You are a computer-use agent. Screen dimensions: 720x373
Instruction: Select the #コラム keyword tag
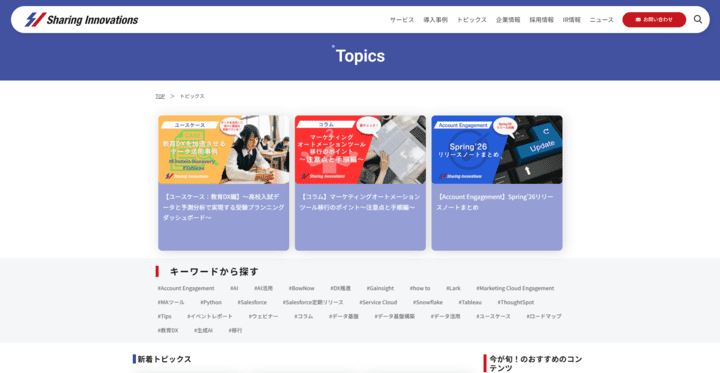(x=304, y=316)
